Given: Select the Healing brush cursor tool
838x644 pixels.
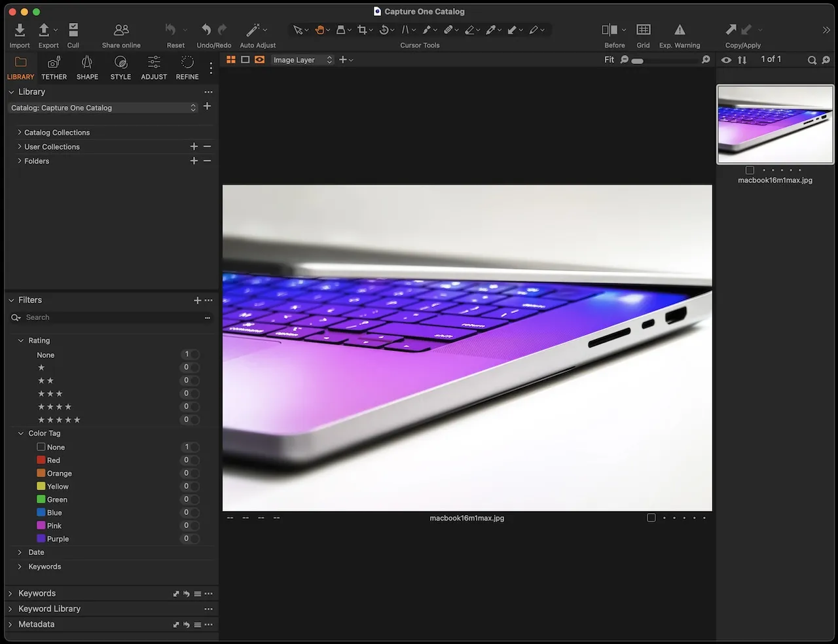Looking at the screenshot, I should pos(448,29).
